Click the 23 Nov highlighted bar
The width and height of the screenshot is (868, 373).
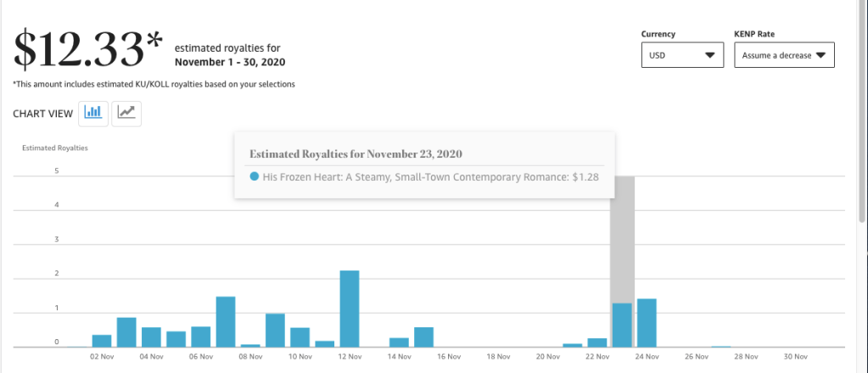click(622, 325)
